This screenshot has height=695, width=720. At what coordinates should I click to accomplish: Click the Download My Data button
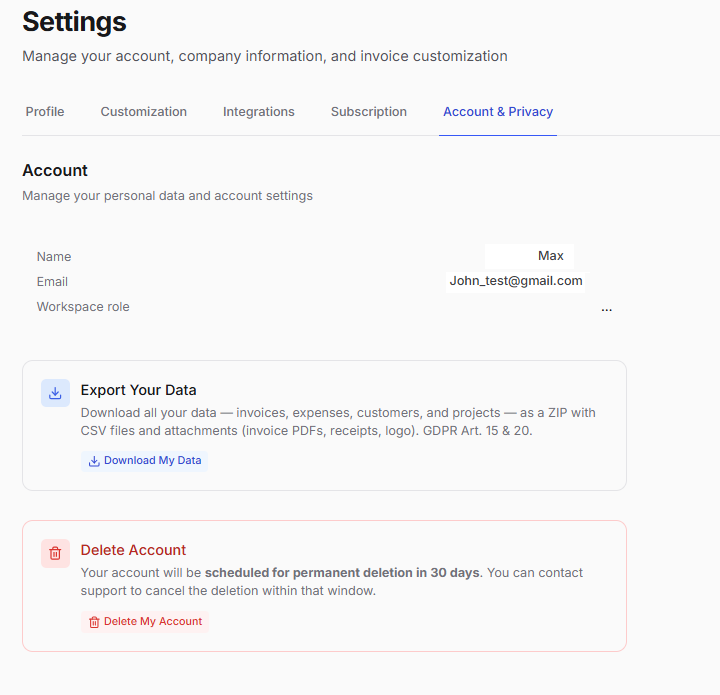[x=145, y=460]
